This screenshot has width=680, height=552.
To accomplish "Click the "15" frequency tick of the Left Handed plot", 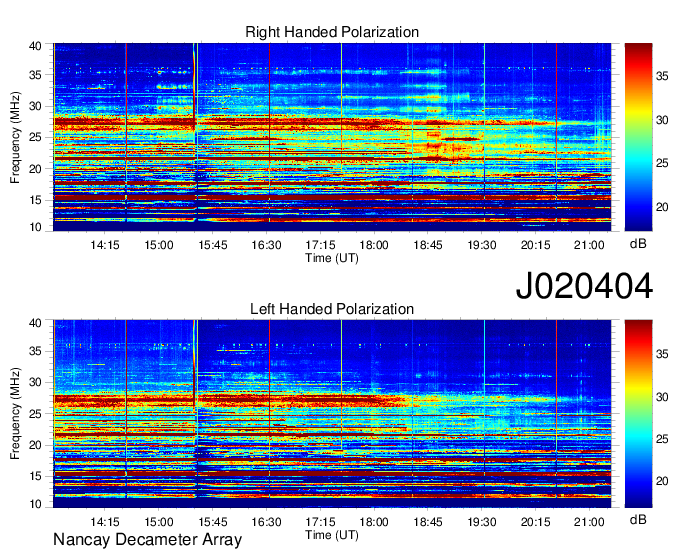I will tap(36, 477).
